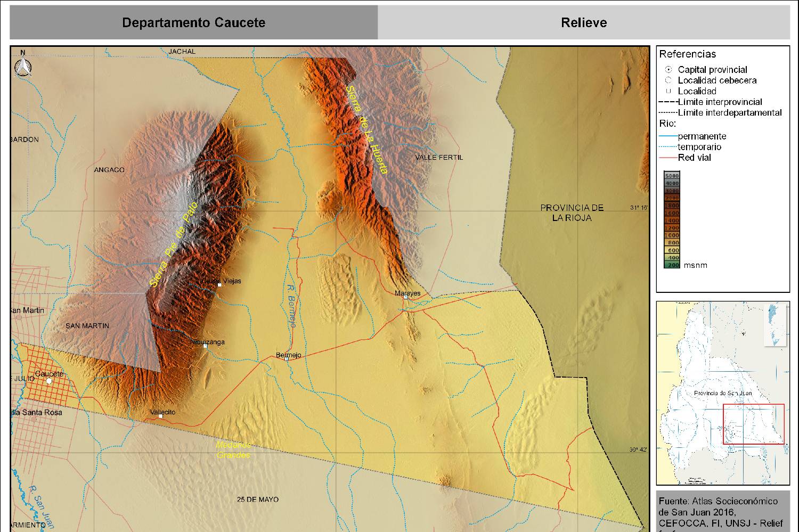Click the Medanos Grandes yellow label
This screenshot has width=799, height=532.
pyautogui.click(x=233, y=450)
